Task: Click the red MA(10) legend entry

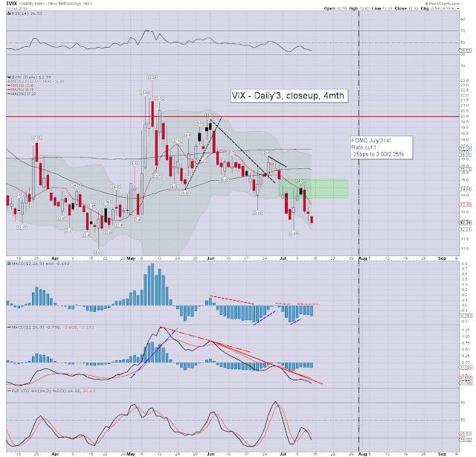Action: pos(21,86)
